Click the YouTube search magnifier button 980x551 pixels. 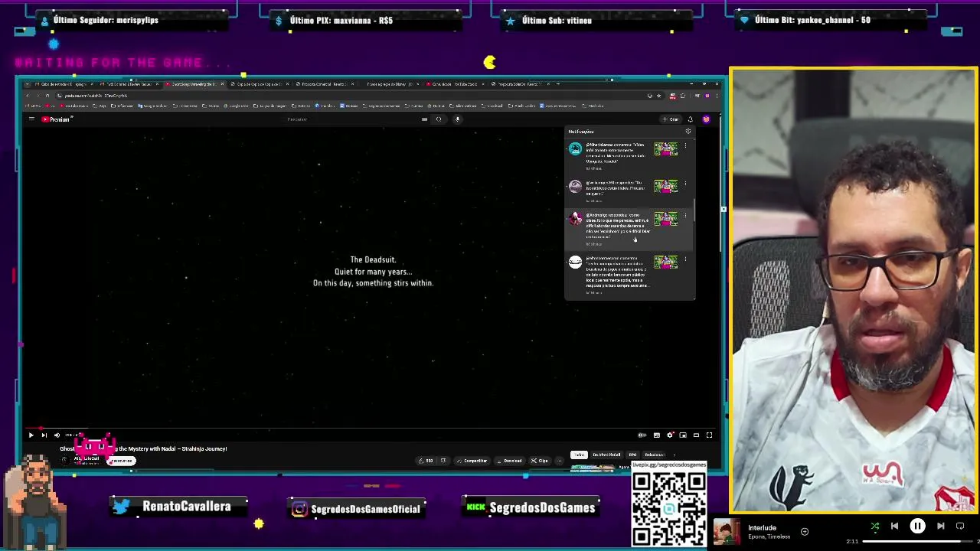[439, 119]
